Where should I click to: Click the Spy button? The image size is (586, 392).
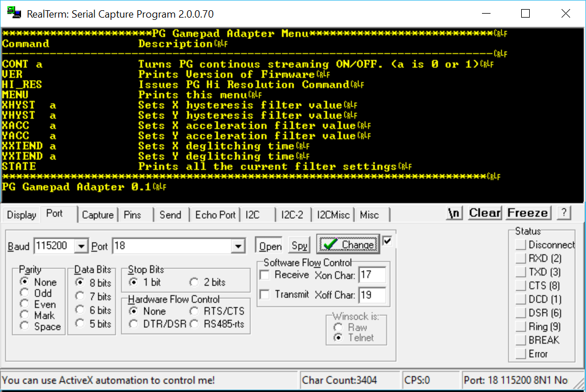[300, 246]
